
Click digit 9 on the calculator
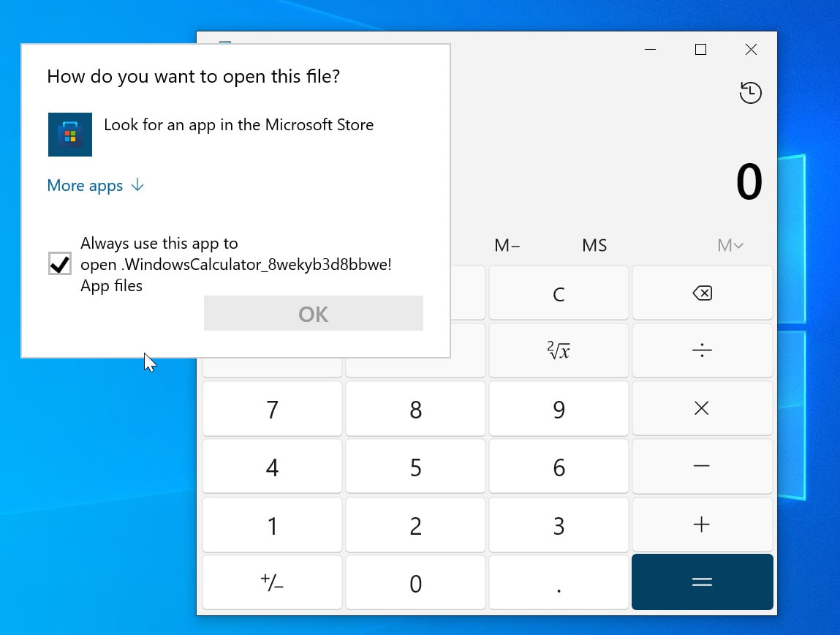click(x=559, y=408)
